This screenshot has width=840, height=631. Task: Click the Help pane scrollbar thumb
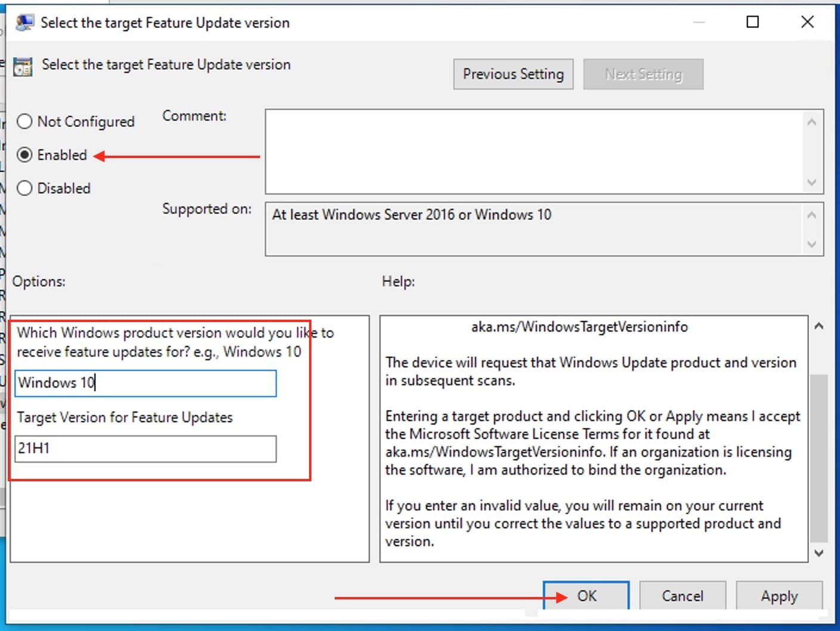[x=819, y=459]
